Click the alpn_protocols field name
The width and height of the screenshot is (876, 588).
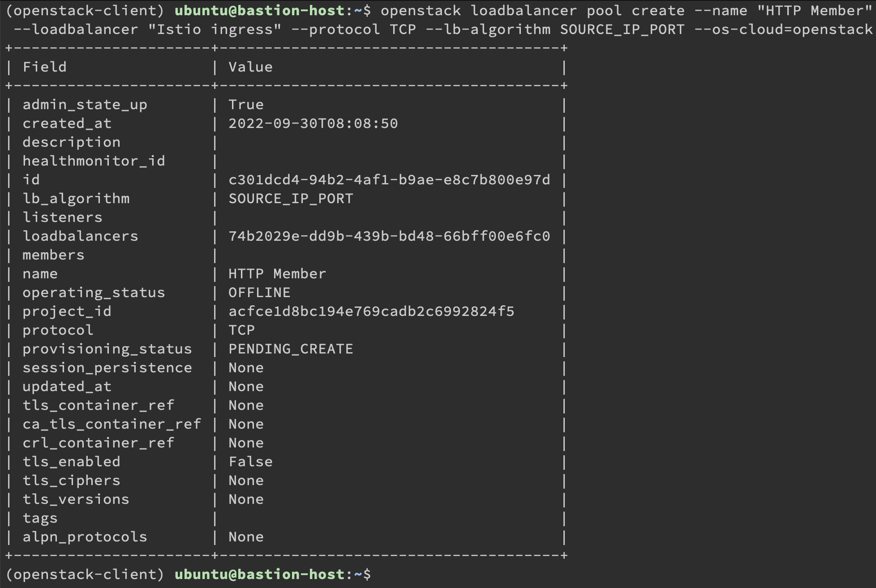coord(85,537)
